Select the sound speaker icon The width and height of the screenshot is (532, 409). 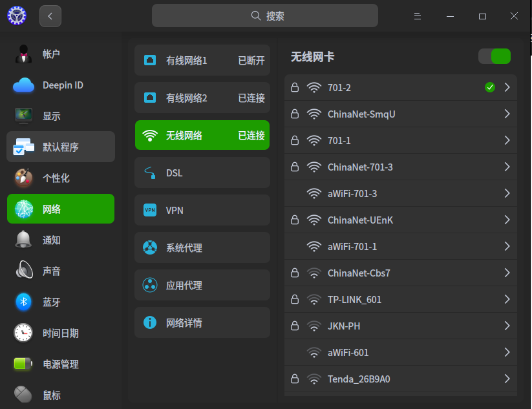[24, 271]
